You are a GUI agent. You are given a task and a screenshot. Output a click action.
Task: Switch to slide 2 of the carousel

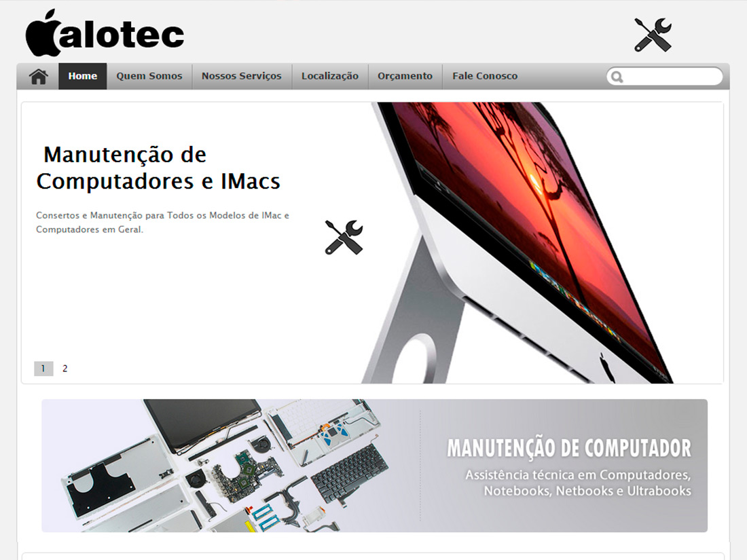[x=65, y=369]
